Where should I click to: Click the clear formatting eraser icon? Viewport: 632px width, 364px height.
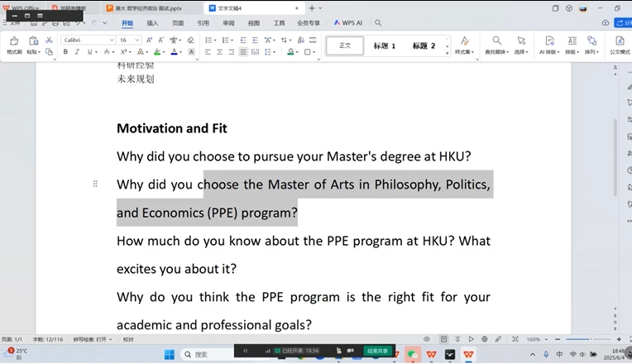click(x=191, y=40)
